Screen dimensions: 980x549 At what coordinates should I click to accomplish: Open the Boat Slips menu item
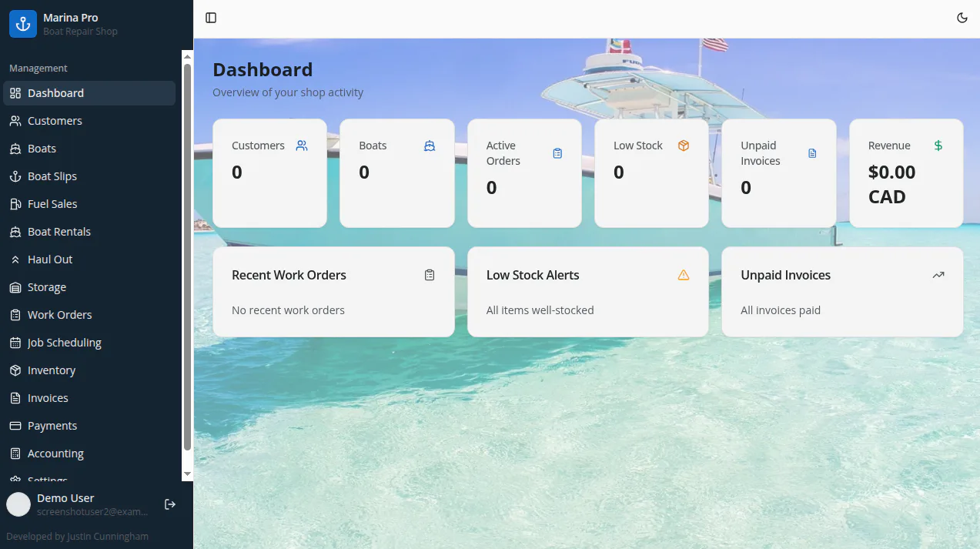tap(89, 176)
